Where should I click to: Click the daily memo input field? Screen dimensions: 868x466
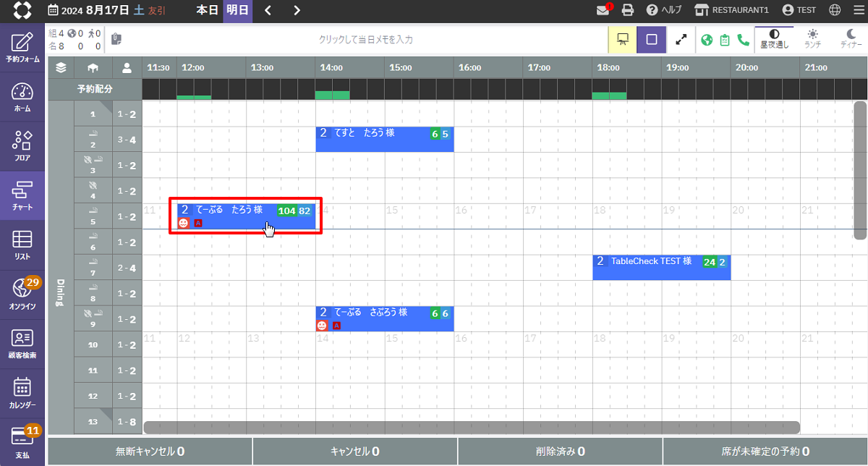[366, 40]
